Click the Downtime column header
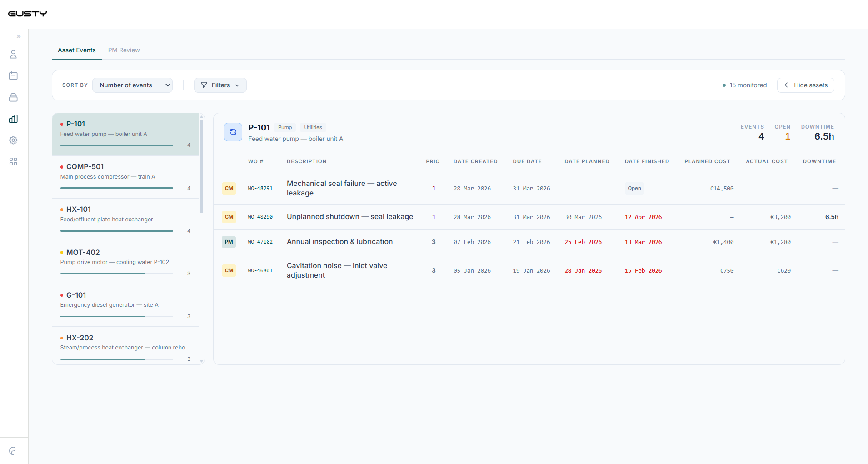 click(x=819, y=161)
